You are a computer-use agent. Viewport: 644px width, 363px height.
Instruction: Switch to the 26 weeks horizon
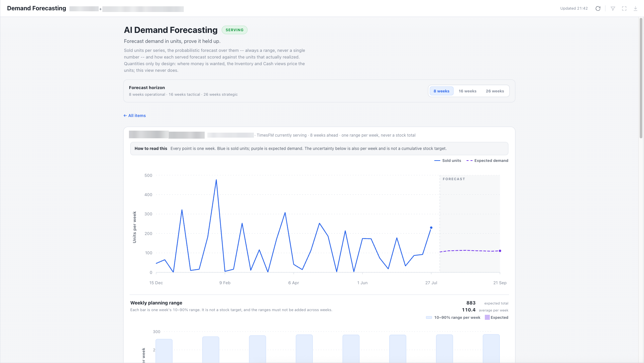pyautogui.click(x=495, y=91)
